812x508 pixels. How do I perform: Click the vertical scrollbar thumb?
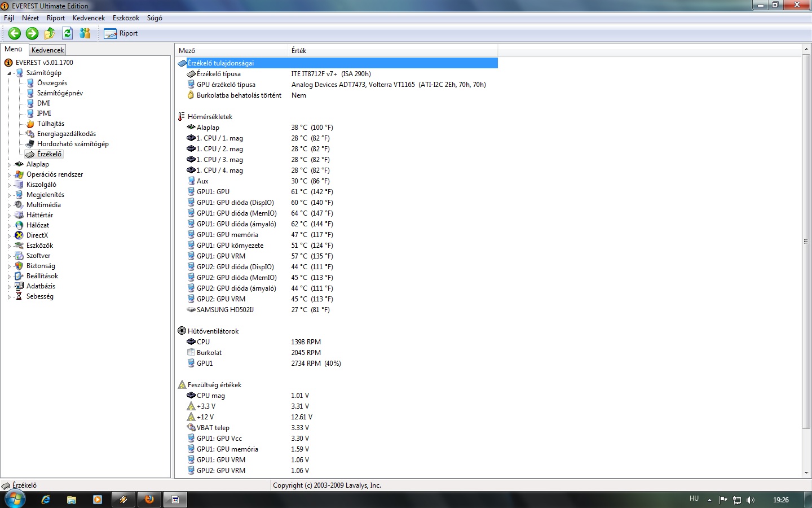806,242
